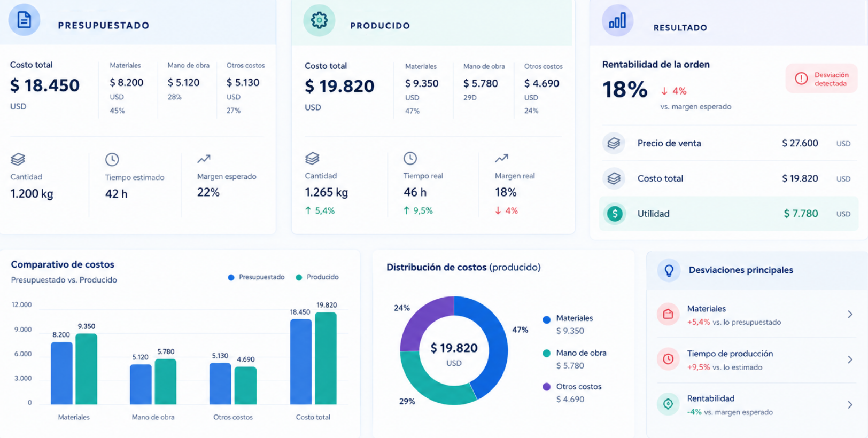Toggle Presupuestado series in chart legend
The width and height of the screenshot is (868, 438).
click(x=256, y=277)
